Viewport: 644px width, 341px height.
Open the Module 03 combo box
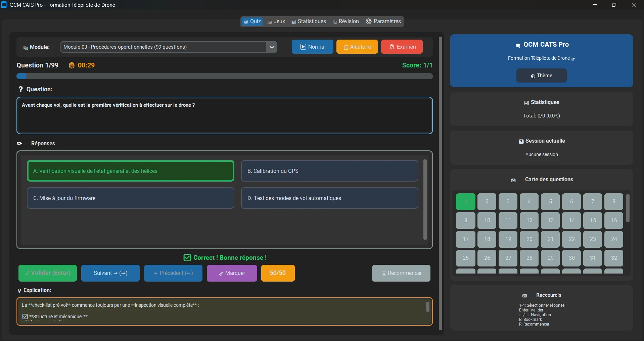pyautogui.click(x=164, y=47)
